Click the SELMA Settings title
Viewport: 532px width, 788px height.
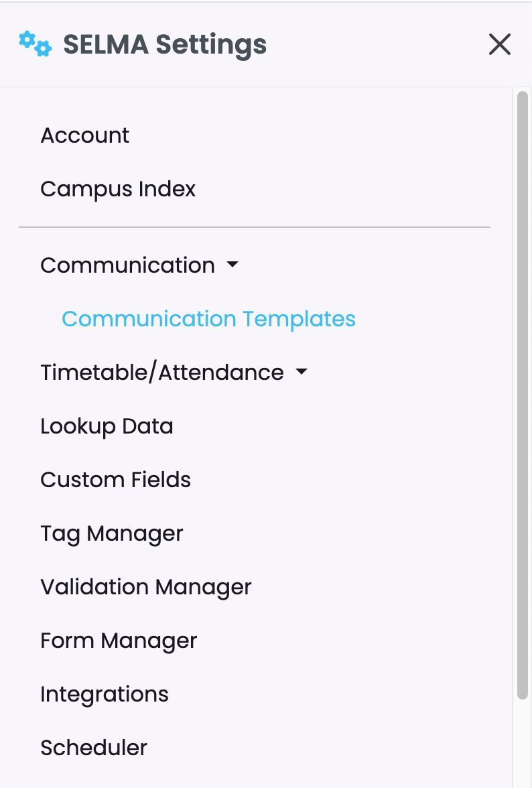click(165, 44)
